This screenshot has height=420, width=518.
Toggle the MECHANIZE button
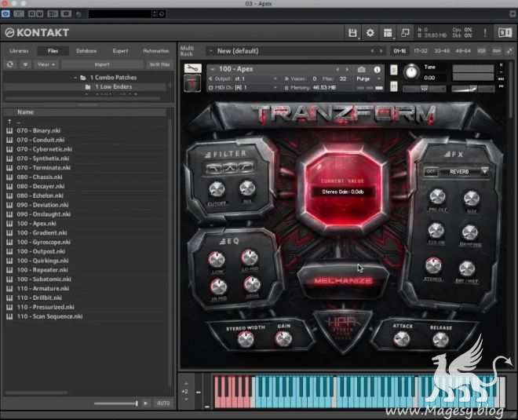coord(343,281)
